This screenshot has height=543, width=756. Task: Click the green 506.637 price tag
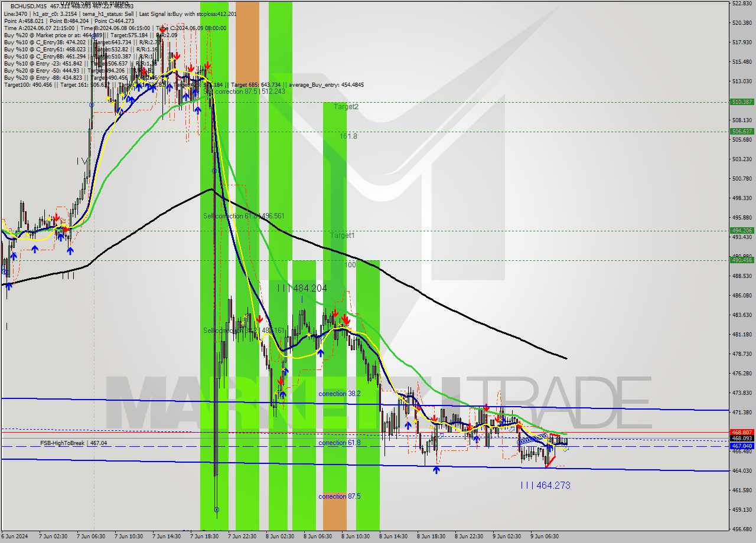[x=742, y=131]
